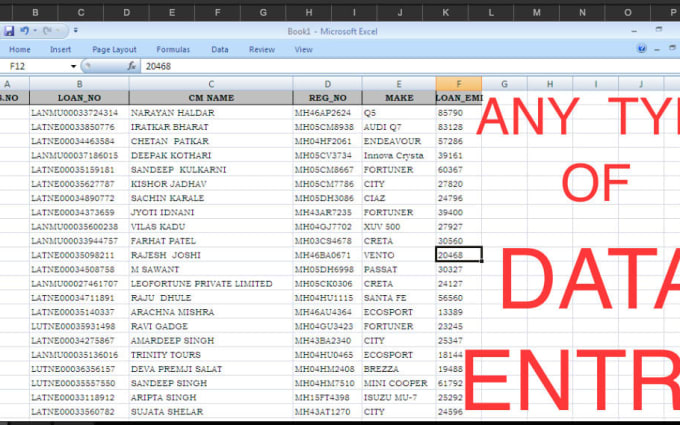Screen dimensions: 680x425
Task: Open the Customize Quick Access Toolbar arrow
Action: point(75,31)
